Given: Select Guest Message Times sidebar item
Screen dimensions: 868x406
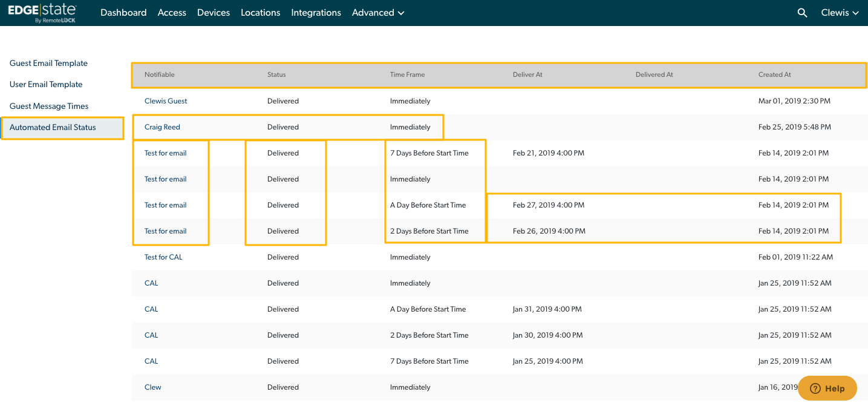Looking at the screenshot, I should click(49, 106).
